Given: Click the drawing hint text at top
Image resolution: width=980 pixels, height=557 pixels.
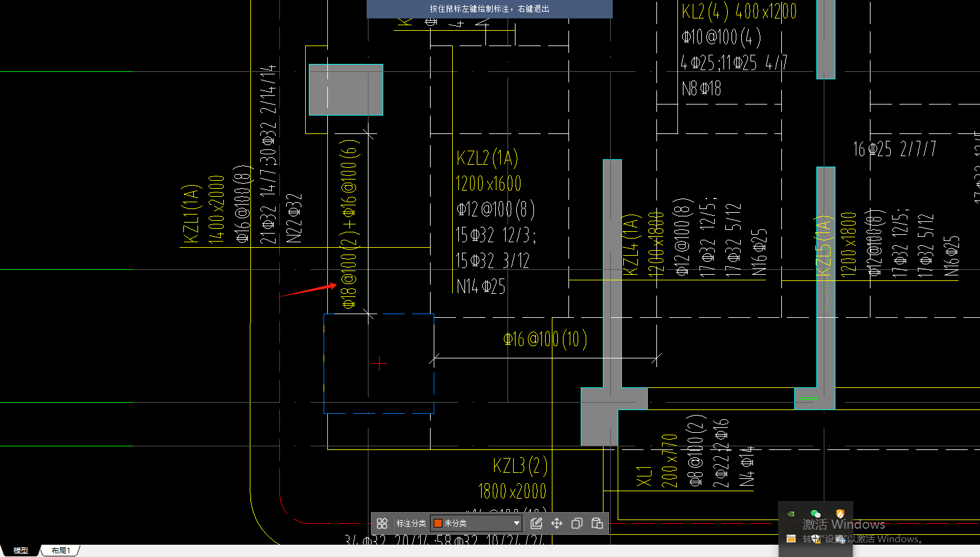Looking at the screenshot, I should pos(490,9).
